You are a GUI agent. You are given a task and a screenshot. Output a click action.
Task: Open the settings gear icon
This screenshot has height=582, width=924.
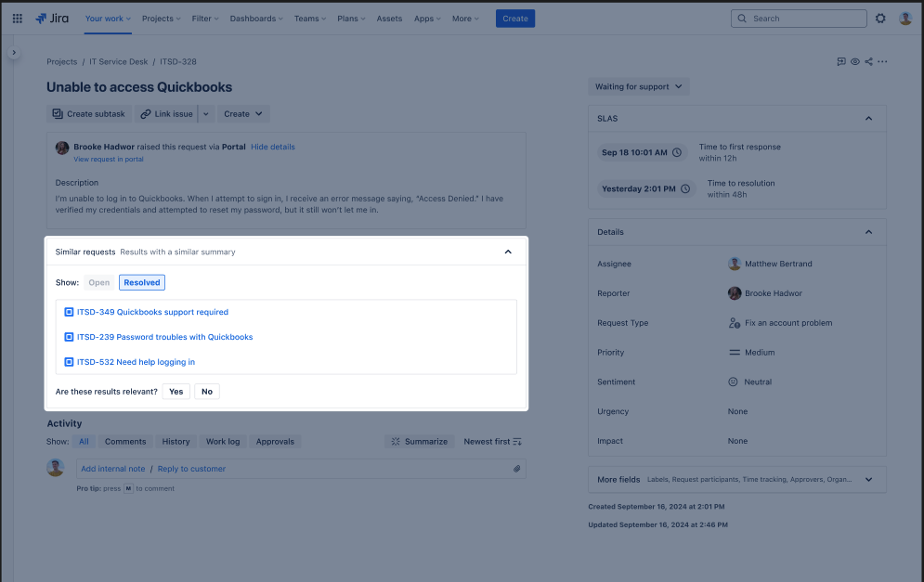click(x=880, y=19)
